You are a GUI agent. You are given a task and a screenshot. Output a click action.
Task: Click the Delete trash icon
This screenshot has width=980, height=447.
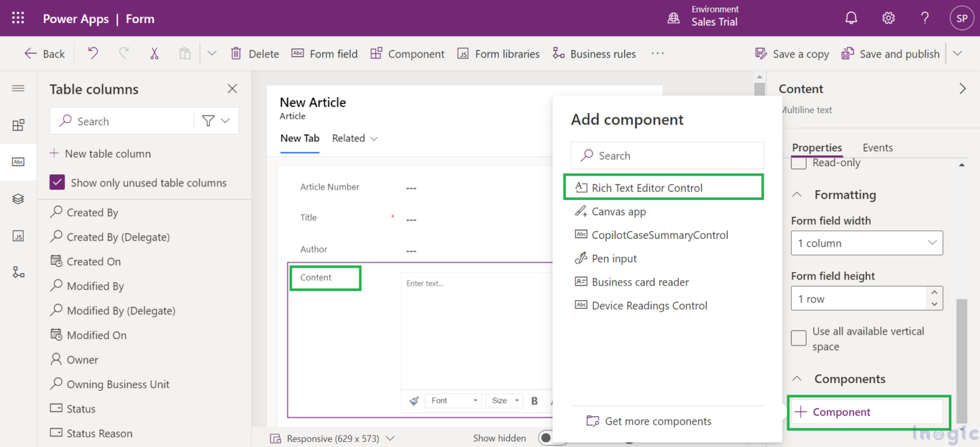point(236,54)
